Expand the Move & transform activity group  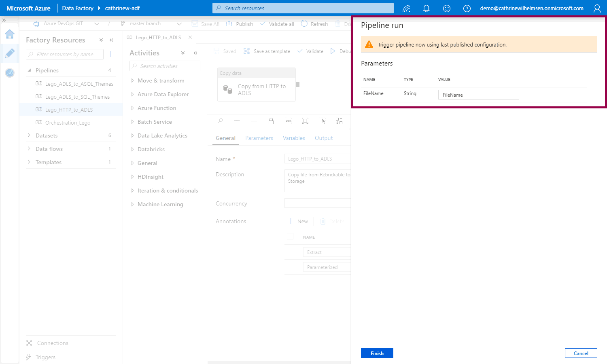132,80
